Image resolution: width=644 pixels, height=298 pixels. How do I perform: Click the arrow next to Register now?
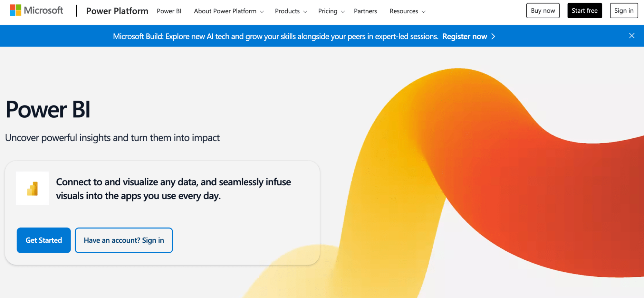tap(493, 36)
